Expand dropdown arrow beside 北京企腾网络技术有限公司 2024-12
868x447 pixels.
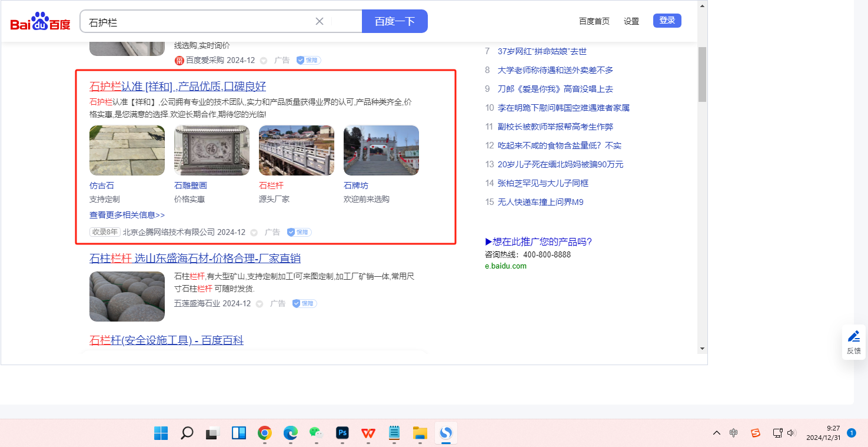click(254, 233)
